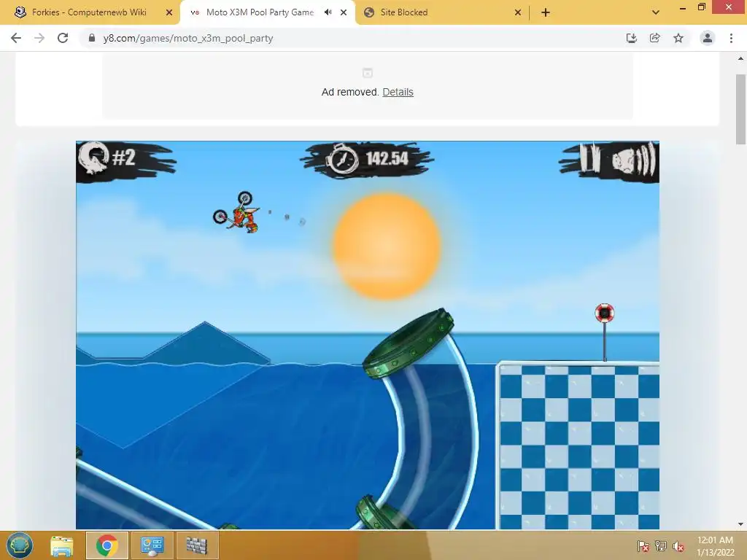Click the address bar URL y8.com
Screen dimensions: 747x560
[187, 38]
